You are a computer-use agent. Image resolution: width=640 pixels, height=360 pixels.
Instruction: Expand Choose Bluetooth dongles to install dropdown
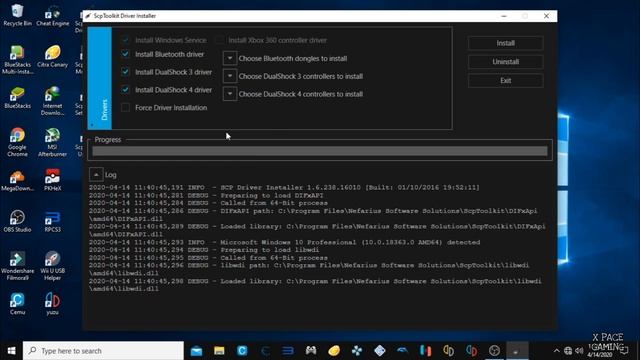[230, 58]
